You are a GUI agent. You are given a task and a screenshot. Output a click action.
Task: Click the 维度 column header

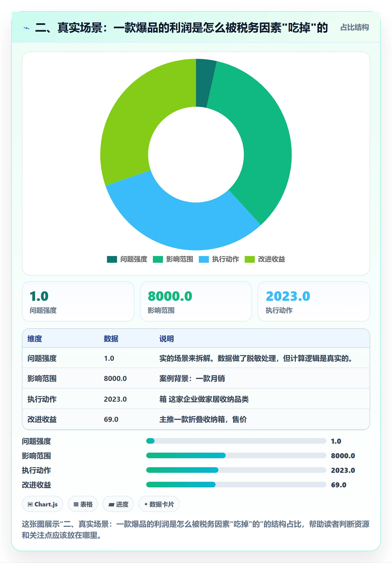[35, 339]
